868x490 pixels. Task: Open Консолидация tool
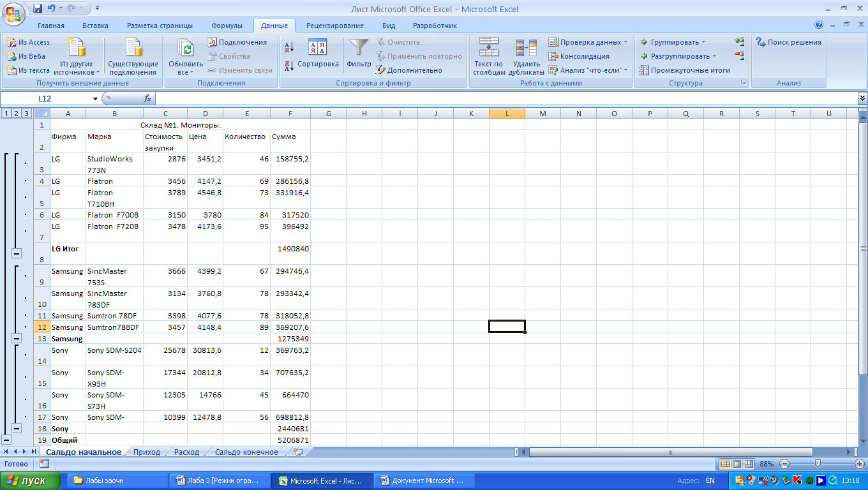click(579, 56)
